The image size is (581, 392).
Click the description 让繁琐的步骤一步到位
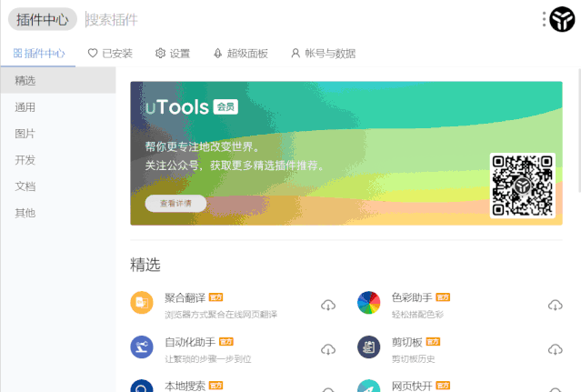208,359
